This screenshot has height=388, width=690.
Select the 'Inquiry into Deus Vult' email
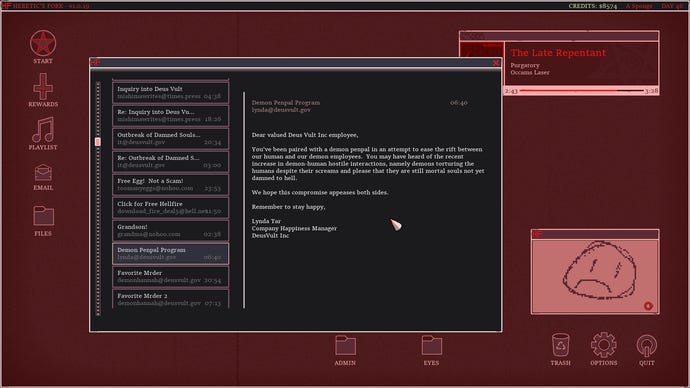pos(170,92)
